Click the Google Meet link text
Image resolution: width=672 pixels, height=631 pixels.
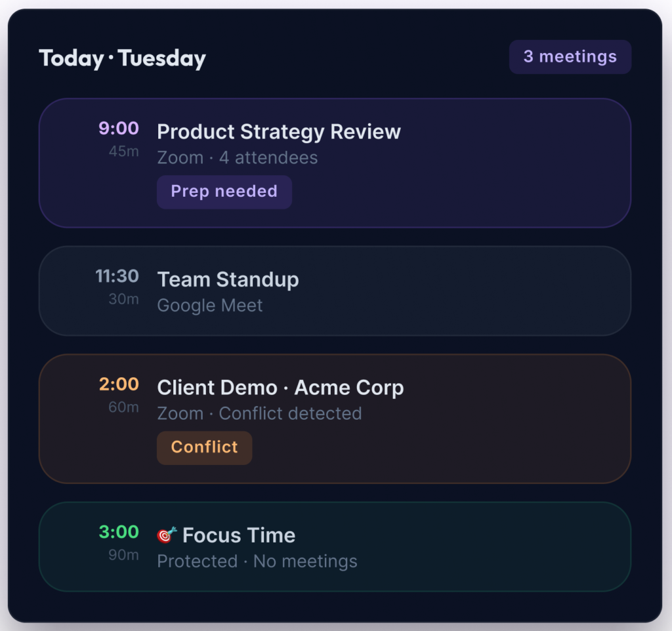pos(210,306)
